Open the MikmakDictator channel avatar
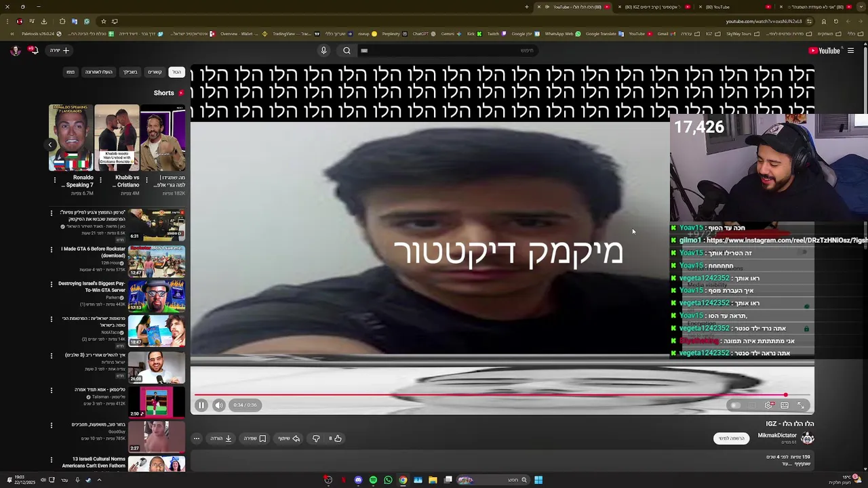Screen dimensions: 868x488 click(x=807, y=438)
